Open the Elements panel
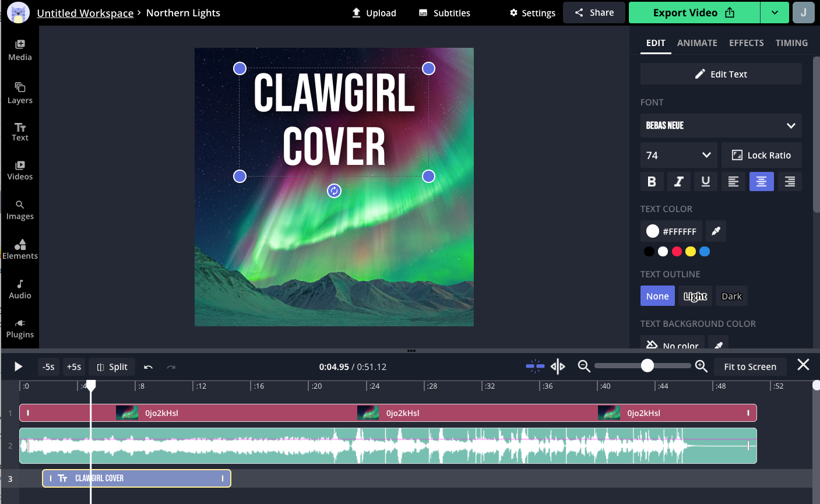Screen dimensions: 820x504 tap(20, 248)
